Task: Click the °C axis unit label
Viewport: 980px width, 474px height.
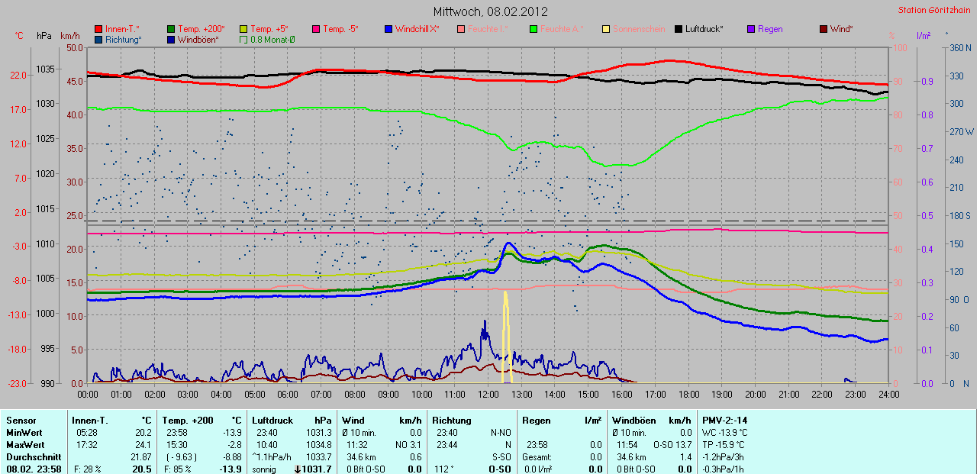Action: (19, 36)
